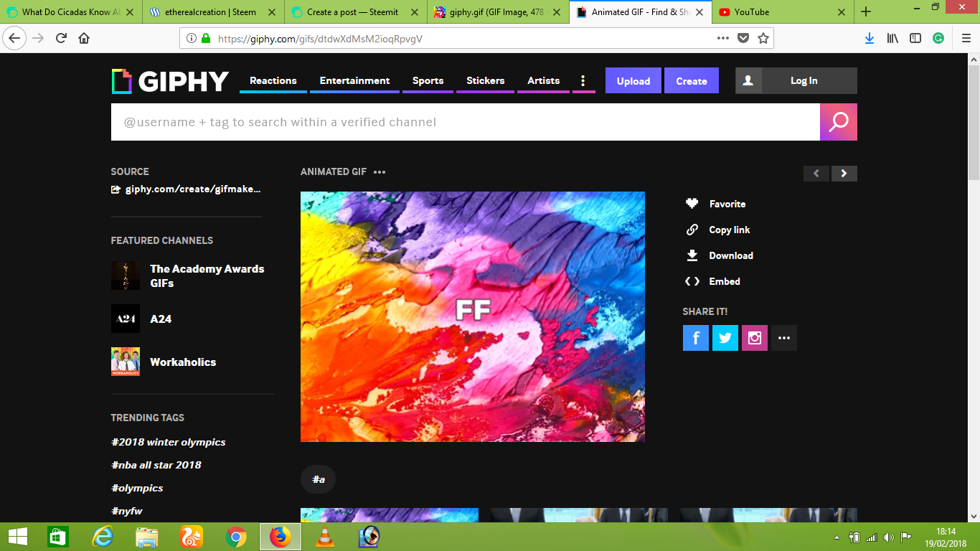Open the #2018 winter olympics trending tag
This screenshot has height=551, width=980.
[x=169, y=442]
